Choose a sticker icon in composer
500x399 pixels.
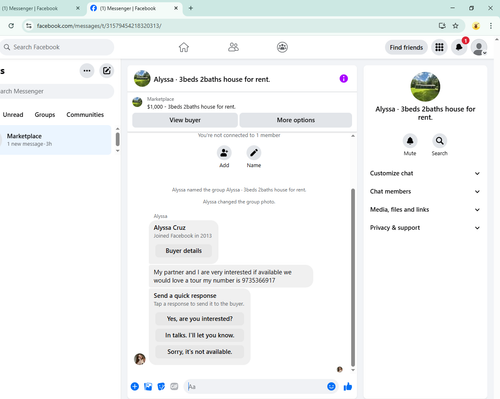[x=161, y=386]
